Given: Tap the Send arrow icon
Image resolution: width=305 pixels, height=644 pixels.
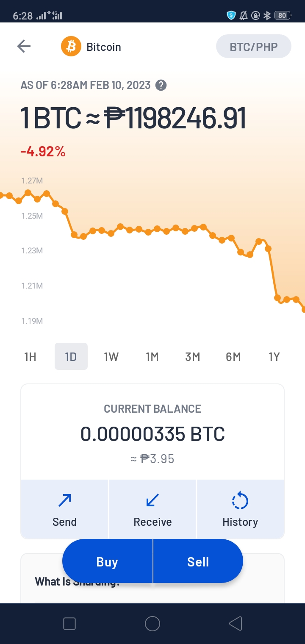Looking at the screenshot, I should [64, 500].
